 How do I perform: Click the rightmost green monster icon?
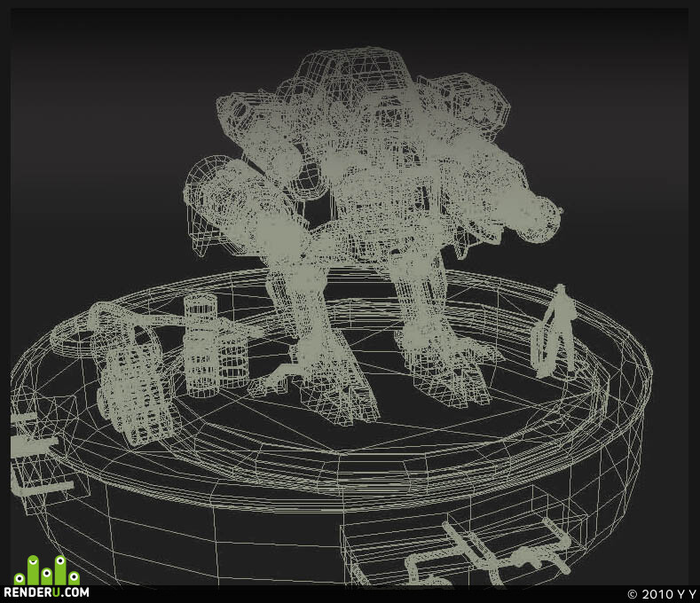point(75,577)
